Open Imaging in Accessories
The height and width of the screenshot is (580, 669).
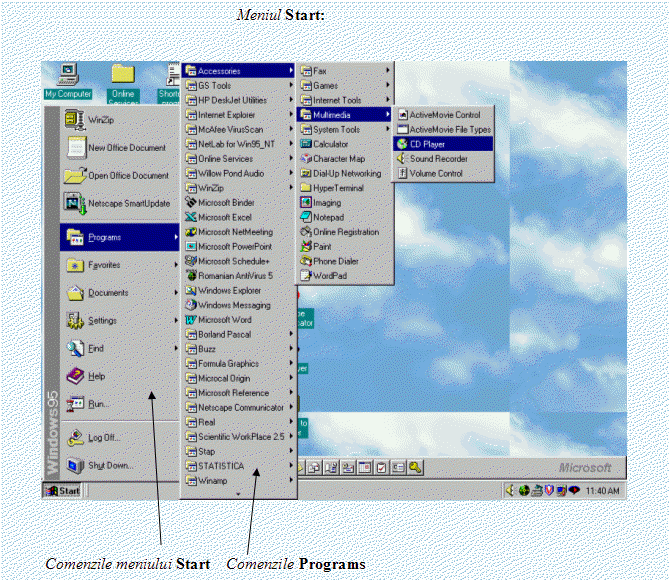(x=345, y=203)
